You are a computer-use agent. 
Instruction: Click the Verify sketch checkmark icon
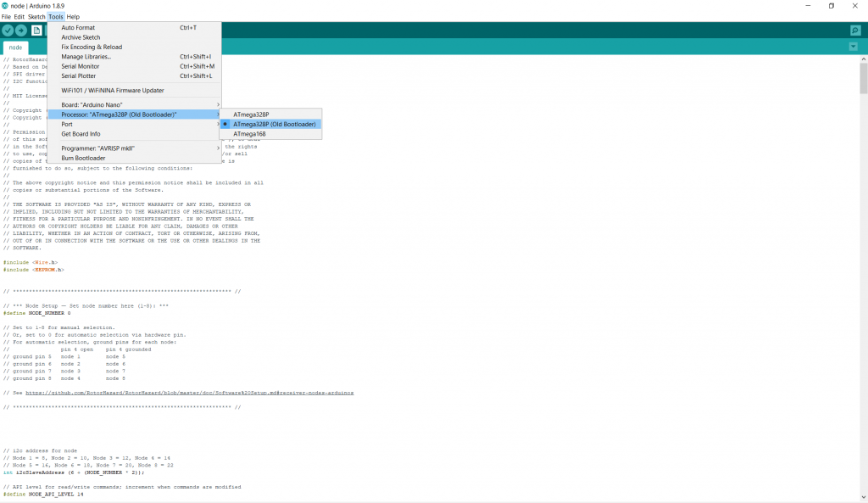[x=8, y=31]
